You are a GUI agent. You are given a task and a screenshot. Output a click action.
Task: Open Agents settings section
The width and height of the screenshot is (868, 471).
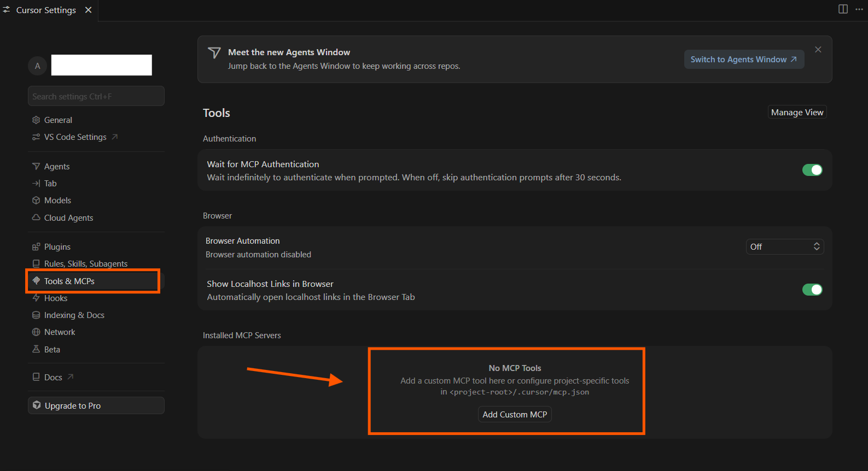(96, 166)
